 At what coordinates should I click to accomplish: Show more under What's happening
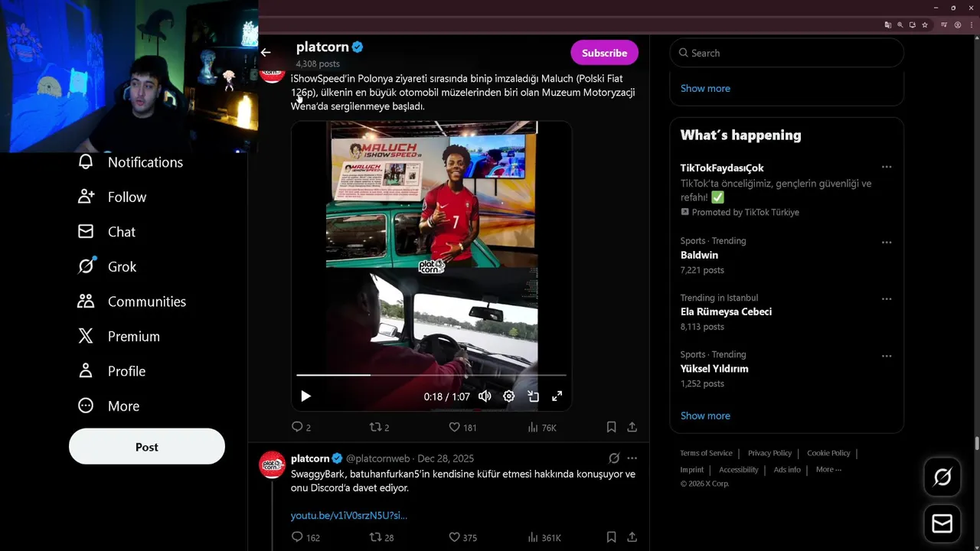click(x=705, y=416)
